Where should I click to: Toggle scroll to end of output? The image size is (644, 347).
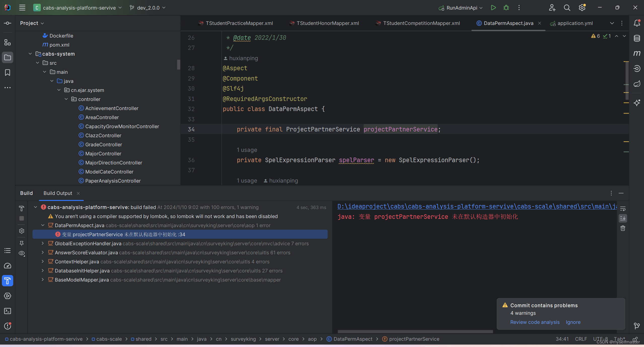pyautogui.click(x=623, y=218)
